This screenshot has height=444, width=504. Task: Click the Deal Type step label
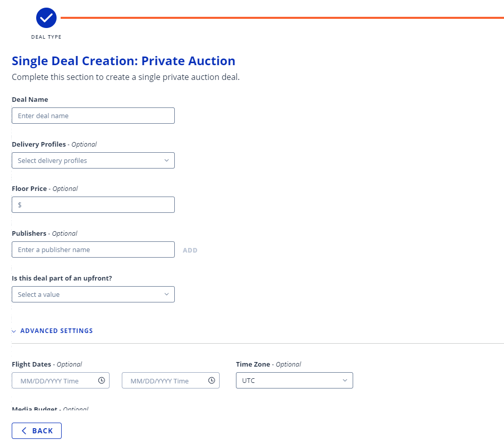point(46,37)
